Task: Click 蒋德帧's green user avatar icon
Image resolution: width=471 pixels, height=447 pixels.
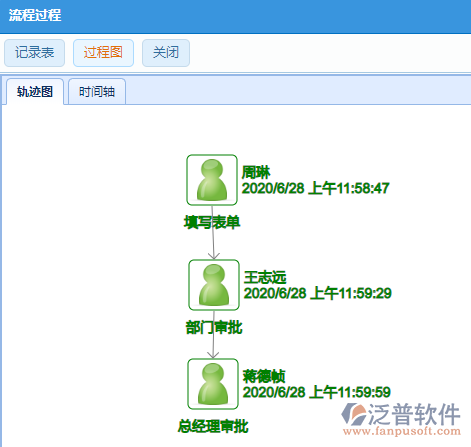Action: coord(213,384)
